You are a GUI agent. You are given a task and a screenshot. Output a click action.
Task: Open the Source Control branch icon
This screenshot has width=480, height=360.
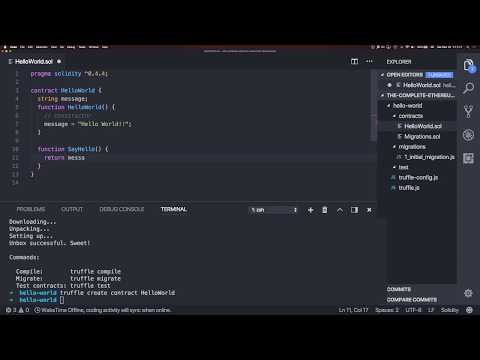coord(468,111)
